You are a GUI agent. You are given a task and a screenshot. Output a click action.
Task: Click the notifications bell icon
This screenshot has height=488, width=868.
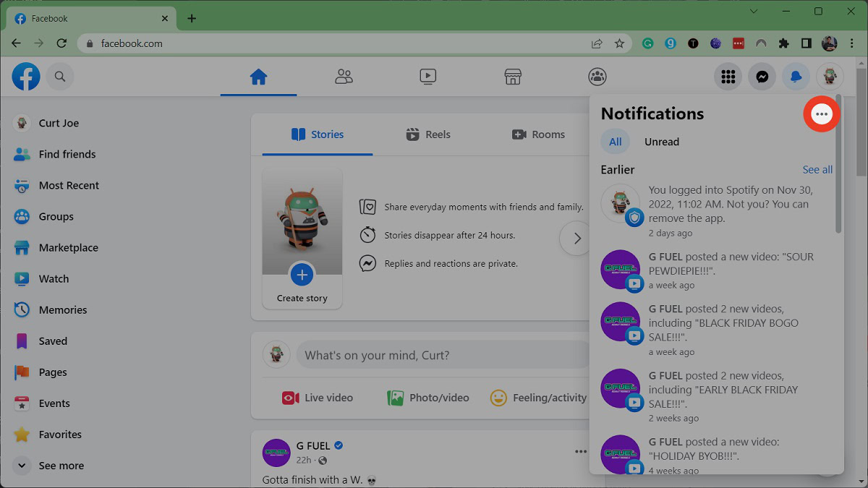(x=796, y=77)
